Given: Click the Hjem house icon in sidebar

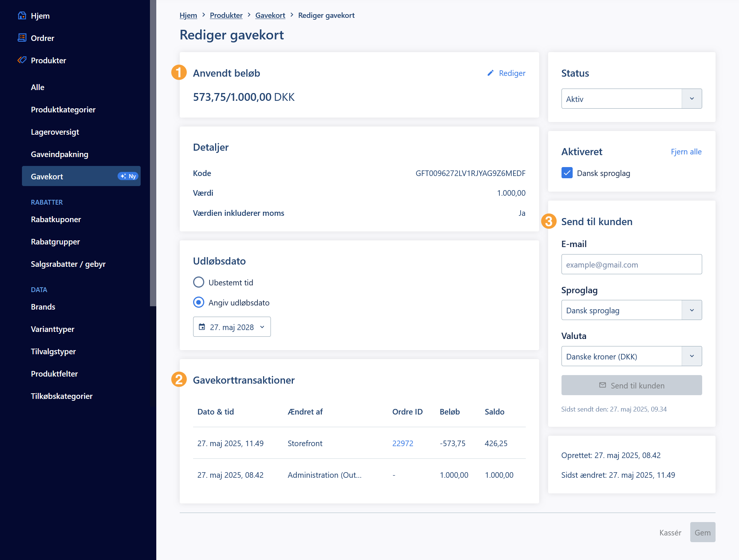Looking at the screenshot, I should click(22, 16).
